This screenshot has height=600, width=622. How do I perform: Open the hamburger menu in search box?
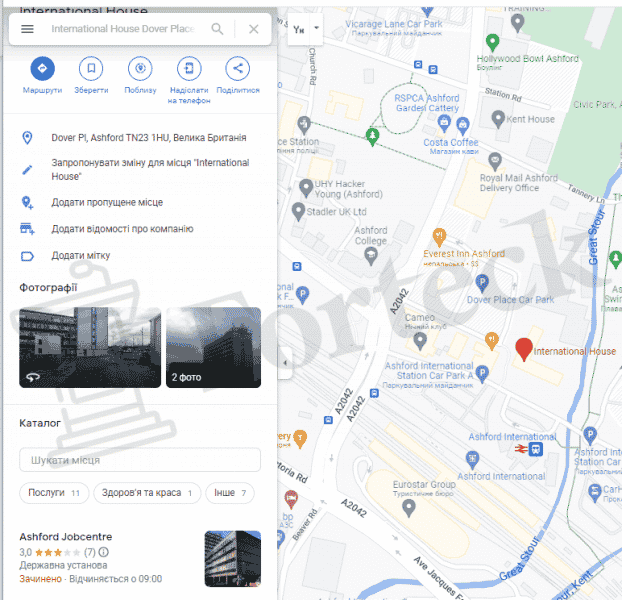pos(27,29)
